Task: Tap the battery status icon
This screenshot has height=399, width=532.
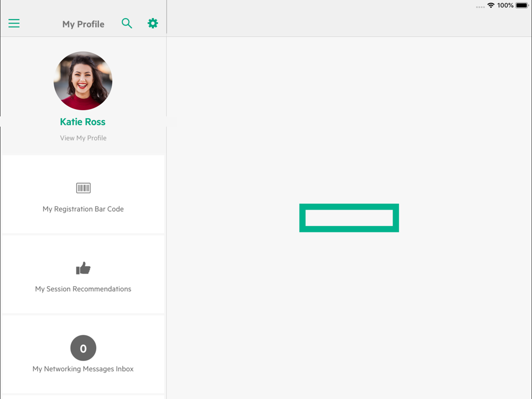Action: click(x=522, y=5)
